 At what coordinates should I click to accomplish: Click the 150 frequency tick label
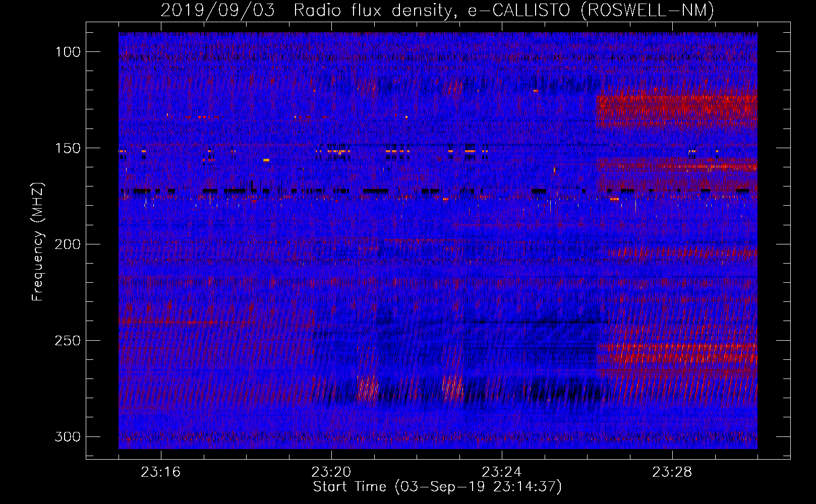(68, 148)
